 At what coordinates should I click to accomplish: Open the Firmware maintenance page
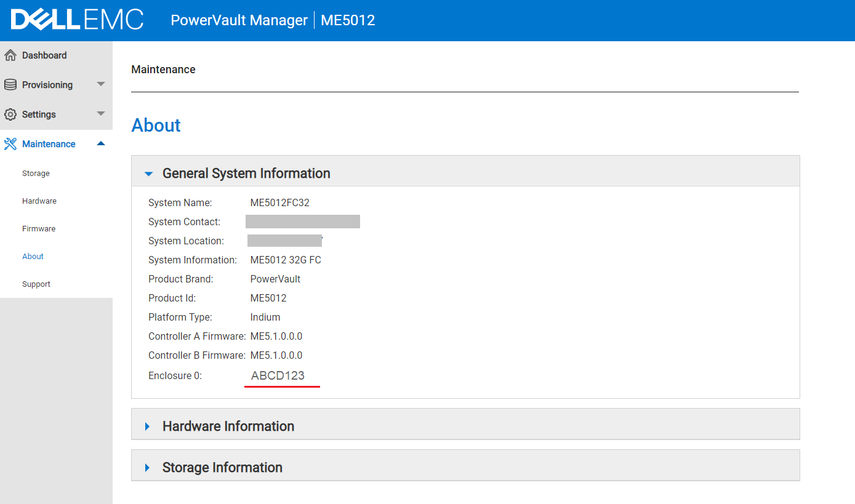[38, 228]
